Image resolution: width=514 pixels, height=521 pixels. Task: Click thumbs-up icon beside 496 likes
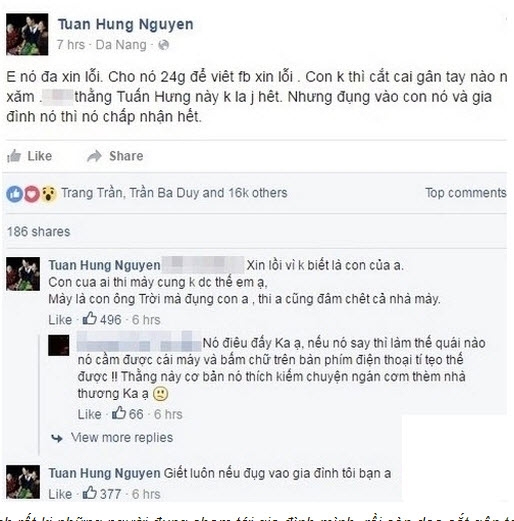(89, 319)
